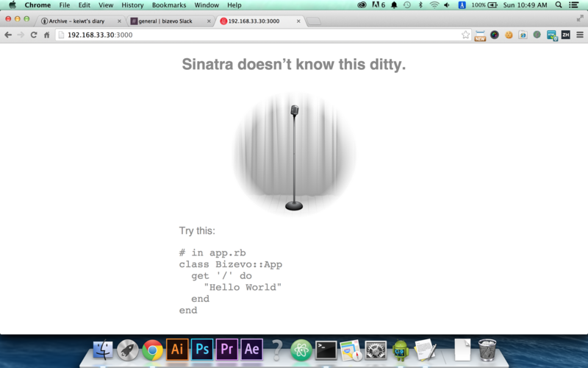Click the 'class Bizevo::App' code line
The image size is (588, 368).
(231, 264)
